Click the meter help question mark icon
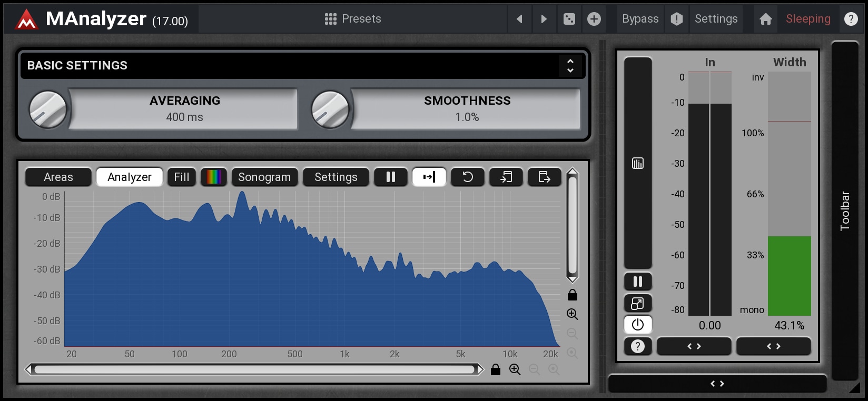Image resolution: width=868 pixels, height=401 pixels. coord(637,346)
